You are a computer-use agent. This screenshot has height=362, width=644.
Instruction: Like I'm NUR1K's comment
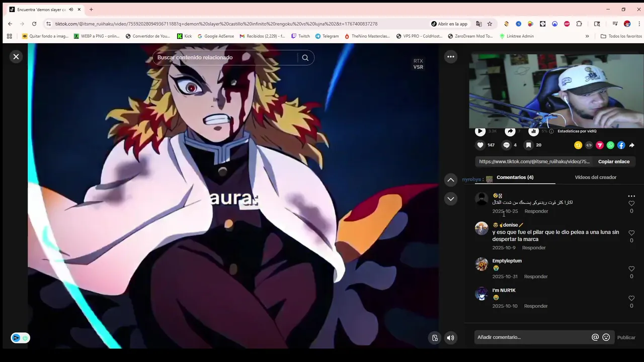click(631, 298)
